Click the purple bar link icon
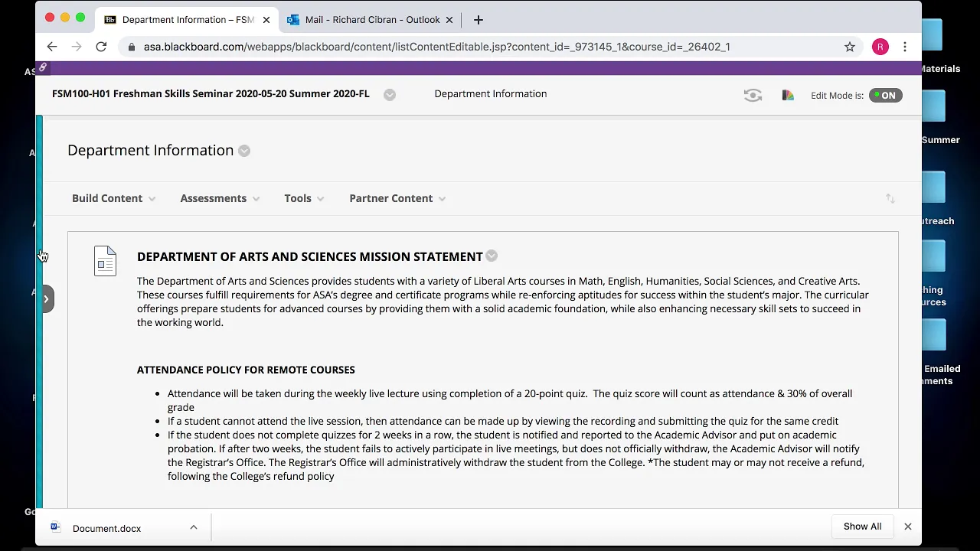This screenshot has height=551, width=980. coord(43,68)
